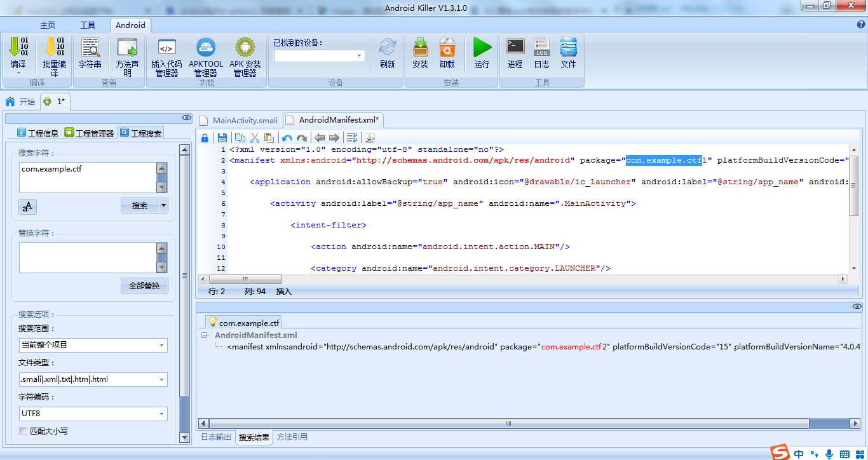Switch to the 主页 ribbon tab
868x460 pixels.
point(48,25)
